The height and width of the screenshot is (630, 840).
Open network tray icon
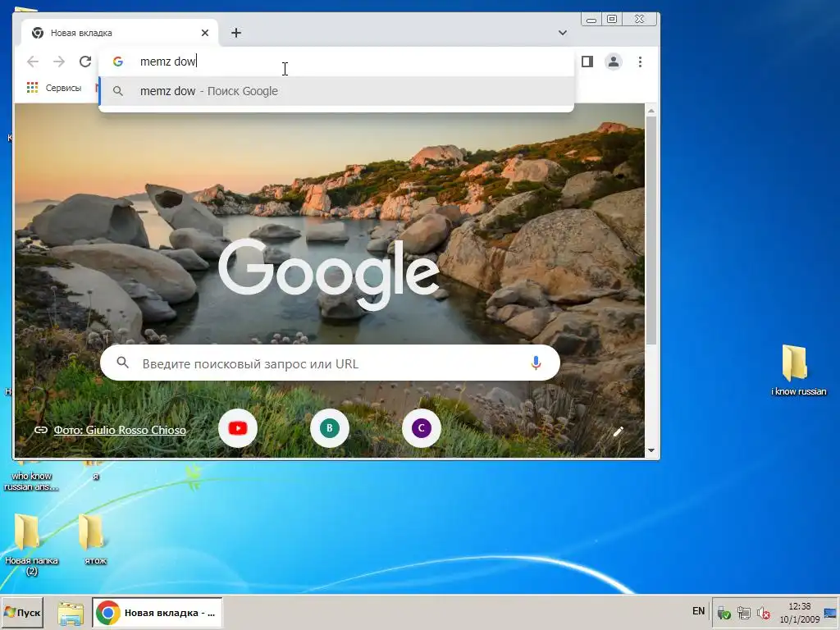pyautogui.click(x=743, y=612)
